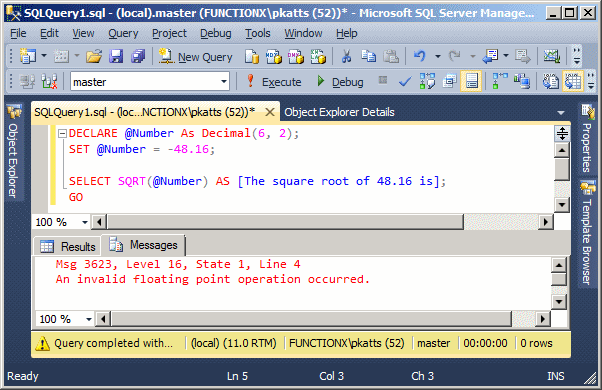Click the Messages horizontal scrollbar left arrow
Screen dimensions: 602x390
click(103, 319)
